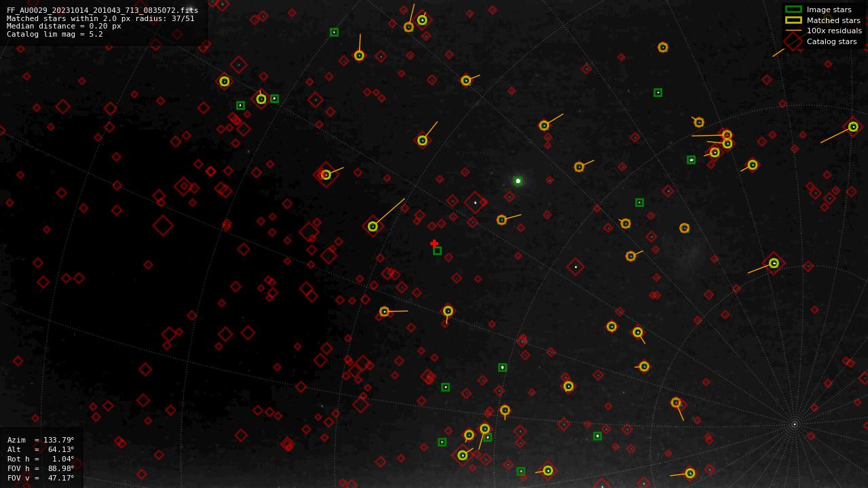Click the 'Catalog lim mag = 5.2' text
This screenshot has height=488, width=868.
pyautogui.click(x=55, y=34)
